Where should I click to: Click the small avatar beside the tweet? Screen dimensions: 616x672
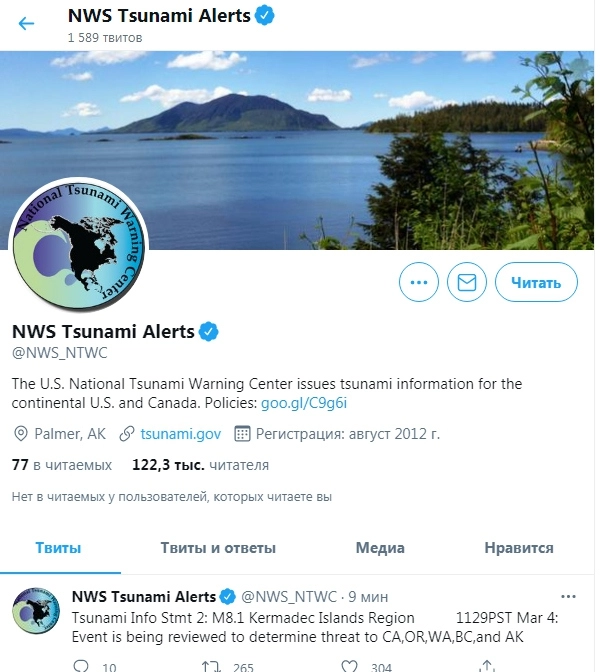coord(36,611)
